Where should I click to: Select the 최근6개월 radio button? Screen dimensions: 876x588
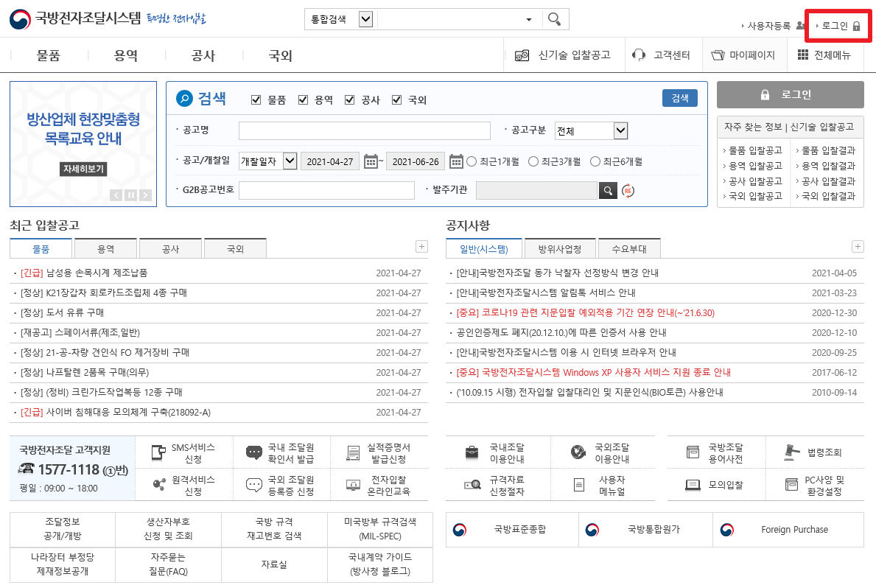point(595,161)
